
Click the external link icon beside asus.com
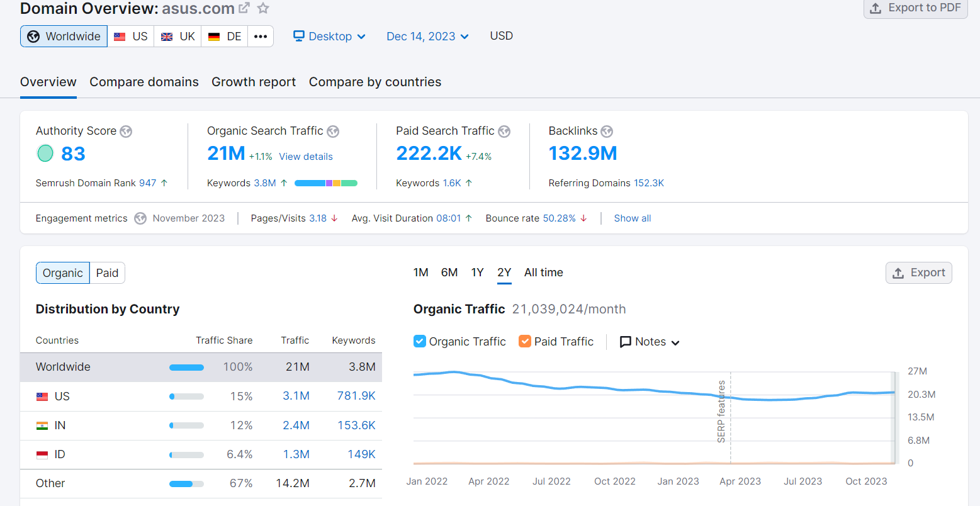(244, 8)
